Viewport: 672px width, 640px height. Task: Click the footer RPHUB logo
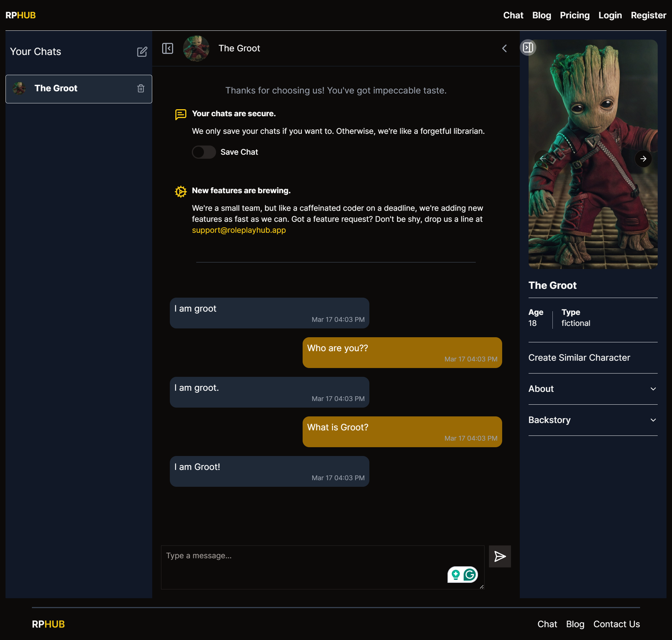click(x=48, y=624)
